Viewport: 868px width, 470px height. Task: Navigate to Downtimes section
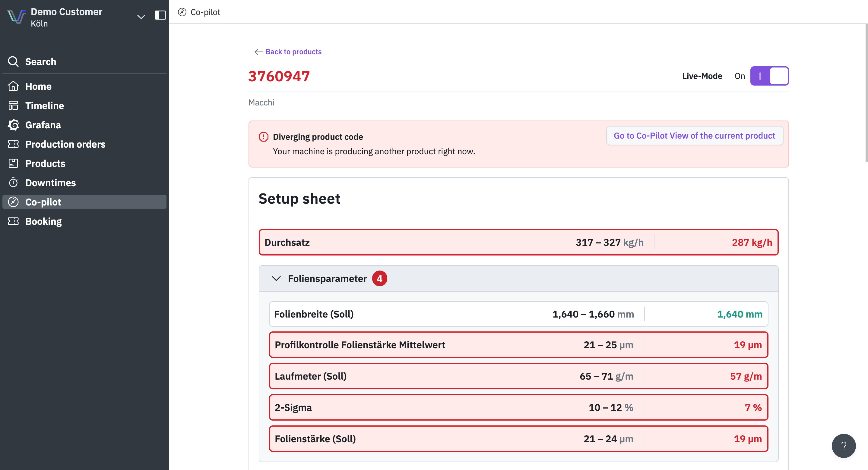84,183
